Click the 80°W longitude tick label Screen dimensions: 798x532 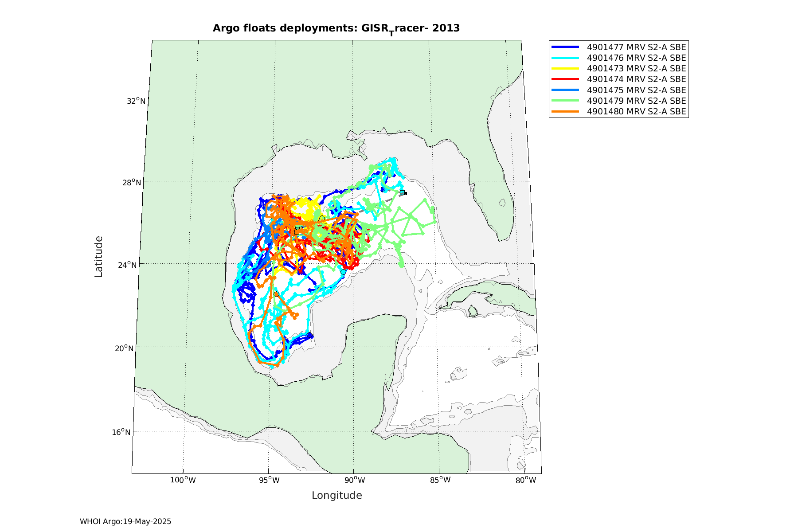point(526,480)
